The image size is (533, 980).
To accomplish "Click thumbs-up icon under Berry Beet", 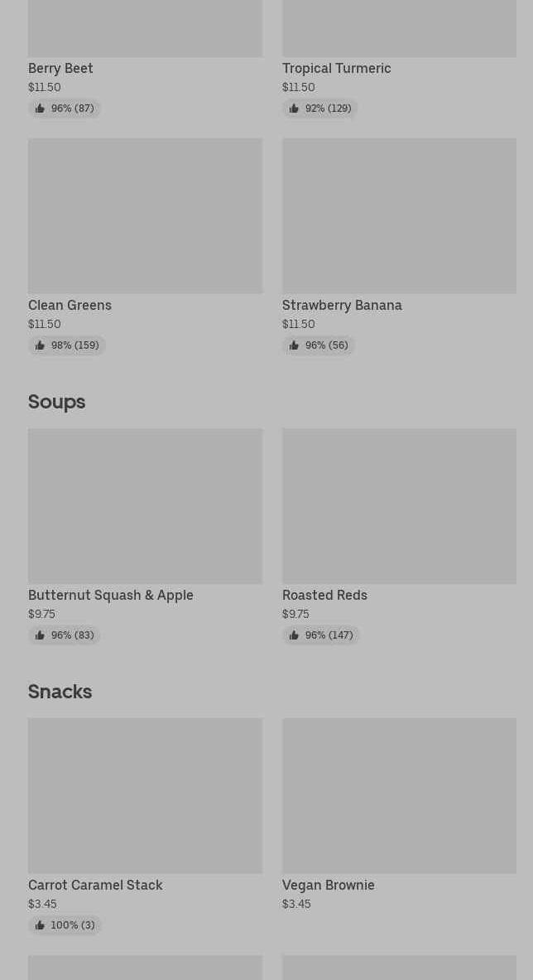I will pyautogui.click(x=40, y=109).
